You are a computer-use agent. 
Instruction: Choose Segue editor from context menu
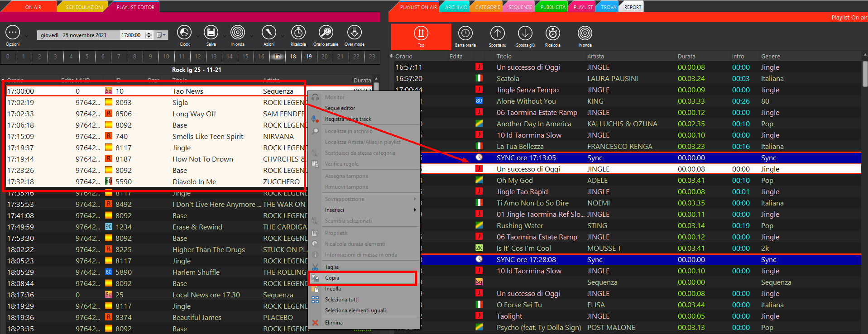(x=364, y=108)
